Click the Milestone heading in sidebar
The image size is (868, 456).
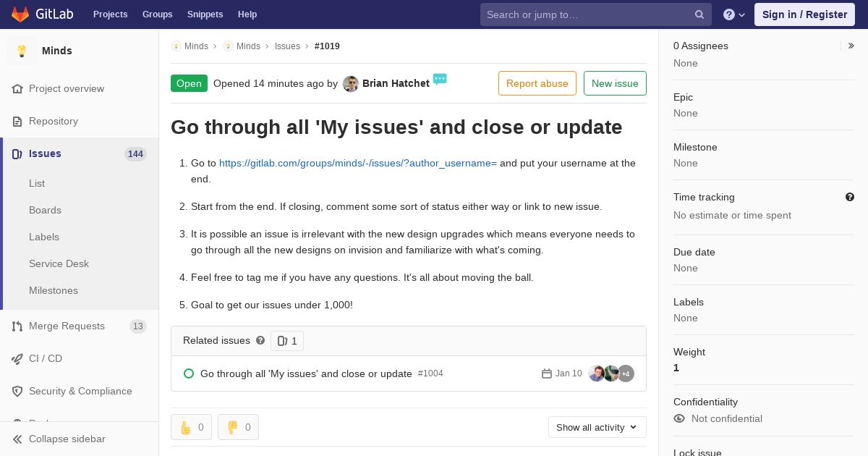pyautogui.click(x=695, y=147)
